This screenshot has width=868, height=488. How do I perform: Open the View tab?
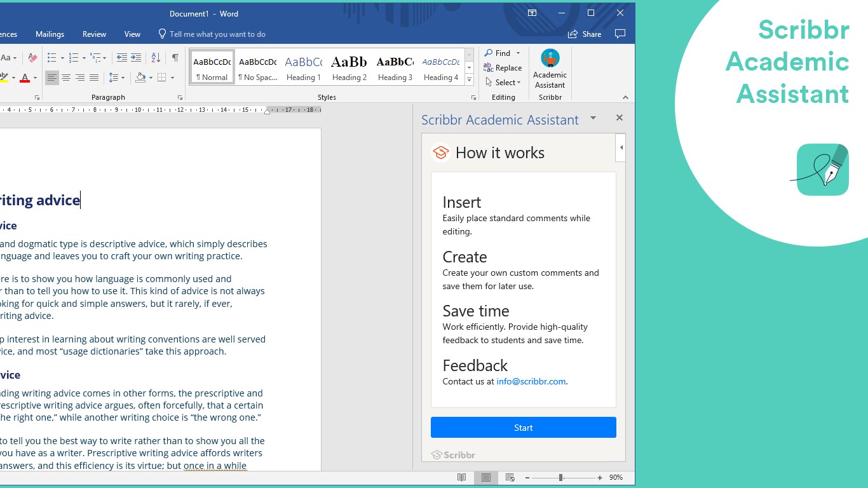click(x=132, y=34)
